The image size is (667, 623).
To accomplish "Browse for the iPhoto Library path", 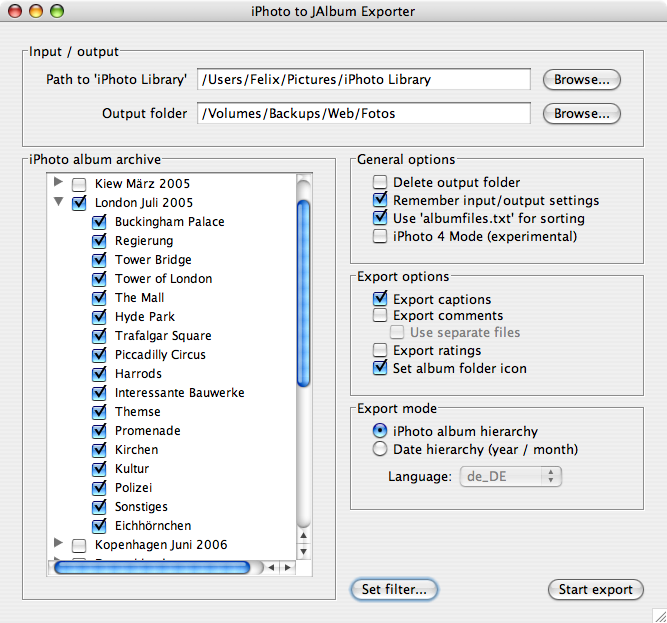I will pyautogui.click(x=581, y=80).
